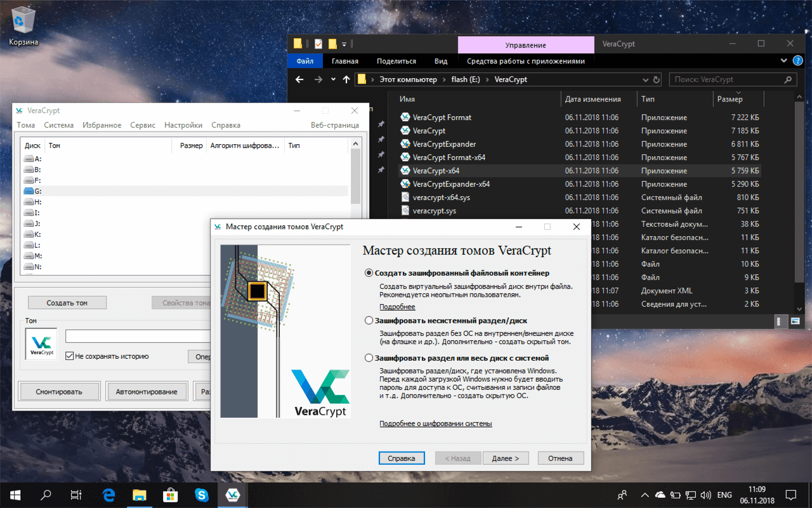Viewport: 812px width, 508px height.
Task: Refresh the Explorer address bar
Action: (x=656, y=80)
